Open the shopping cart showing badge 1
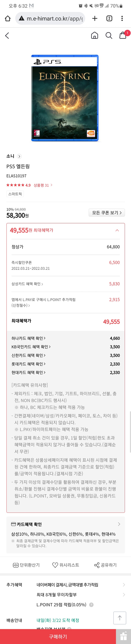 122,36
